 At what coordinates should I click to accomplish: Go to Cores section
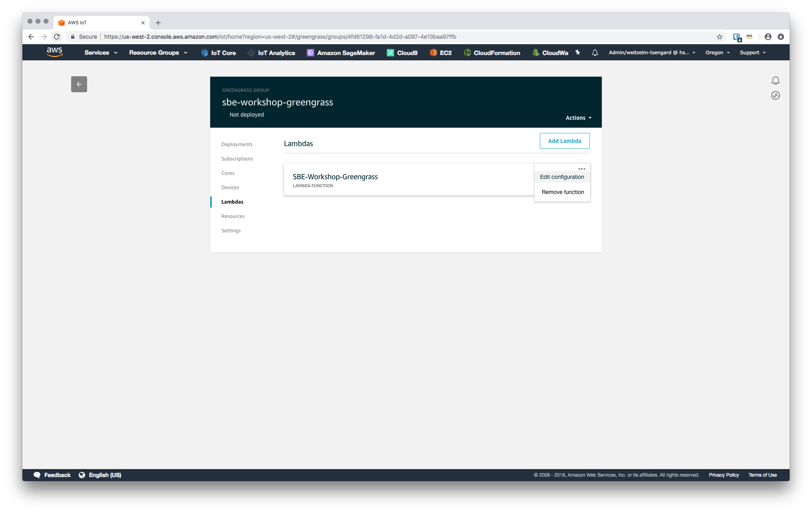tap(228, 173)
